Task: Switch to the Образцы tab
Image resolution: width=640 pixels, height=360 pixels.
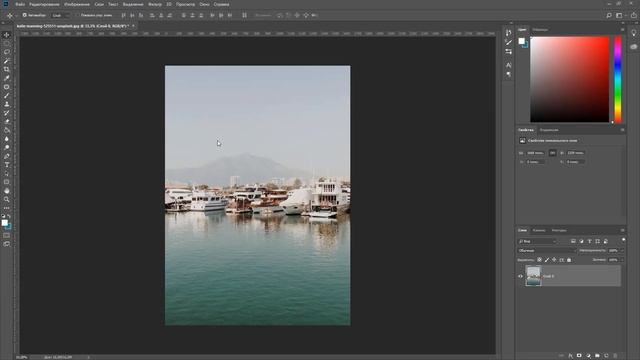Action: [540, 29]
